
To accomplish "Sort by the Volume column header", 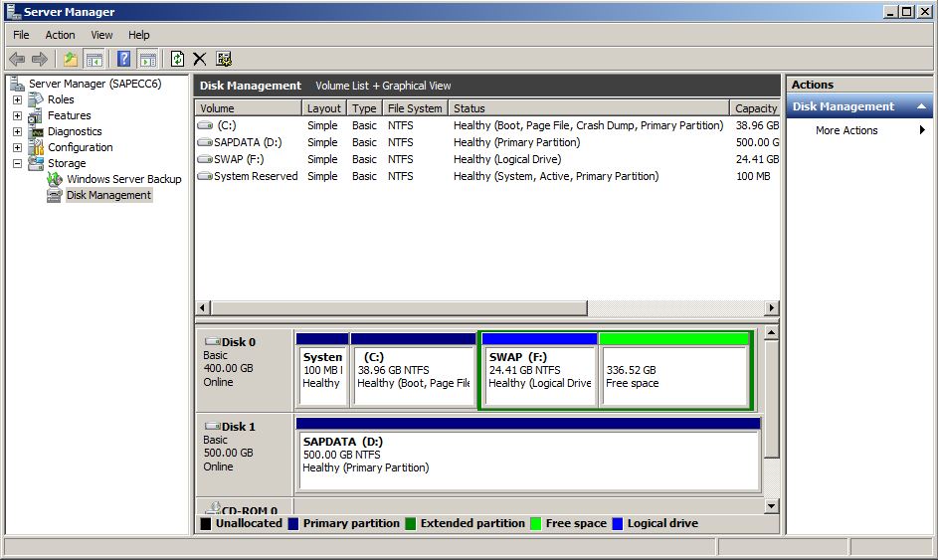I will tap(249, 108).
